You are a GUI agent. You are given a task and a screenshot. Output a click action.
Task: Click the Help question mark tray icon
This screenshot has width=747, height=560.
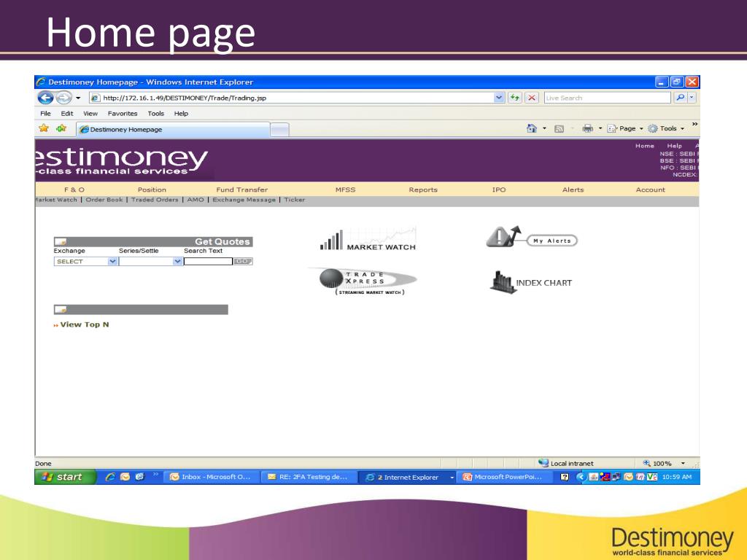(x=565, y=477)
